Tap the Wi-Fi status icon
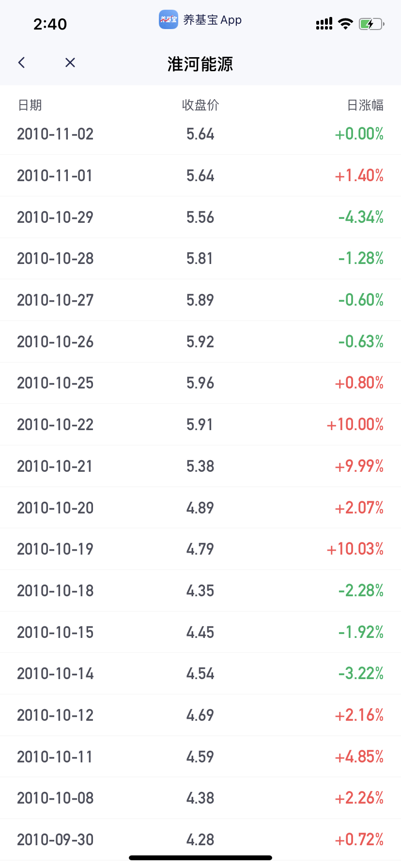Image resolution: width=401 pixels, height=868 pixels. (x=345, y=24)
